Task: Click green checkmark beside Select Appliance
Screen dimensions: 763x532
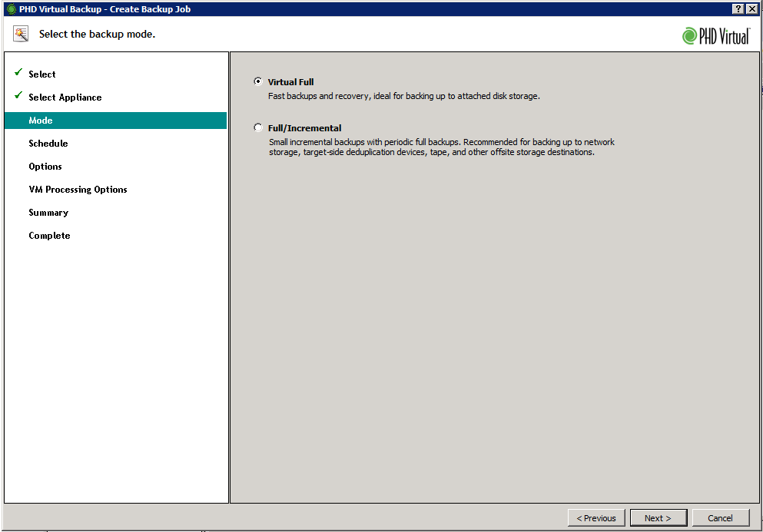Action: pos(18,95)
